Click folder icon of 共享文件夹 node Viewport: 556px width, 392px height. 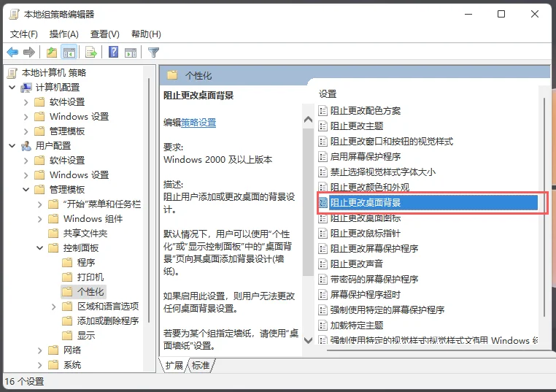click(53, 233)
